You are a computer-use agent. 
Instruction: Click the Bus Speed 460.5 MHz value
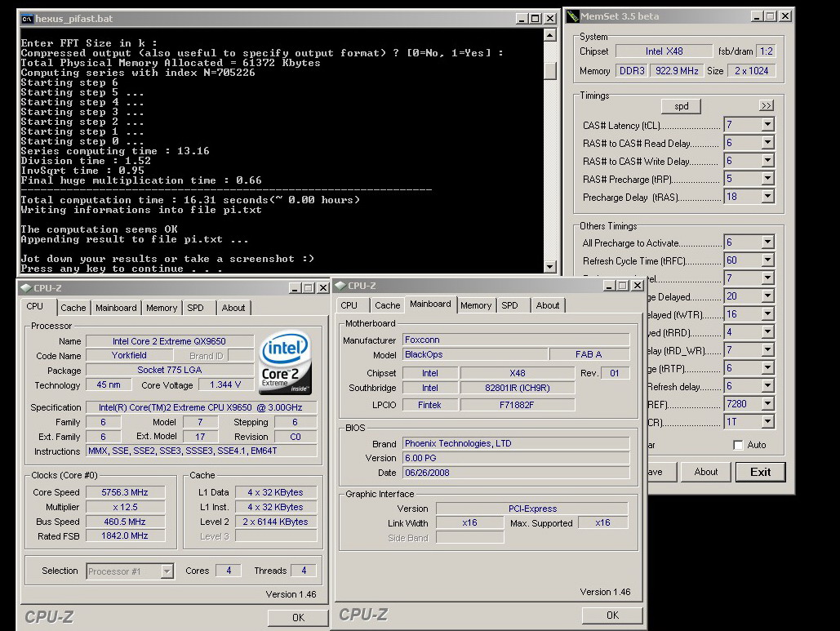(126, 521)
